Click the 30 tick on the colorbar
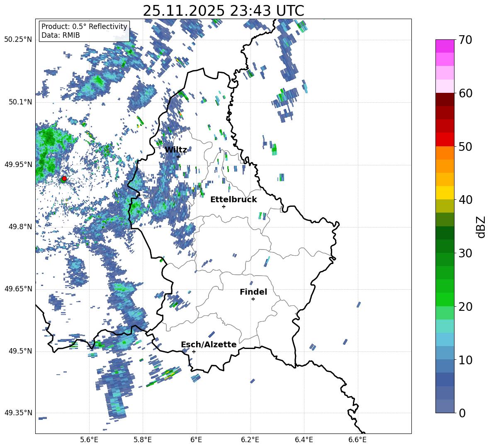491x448 pixels. [x=465, y=253]
